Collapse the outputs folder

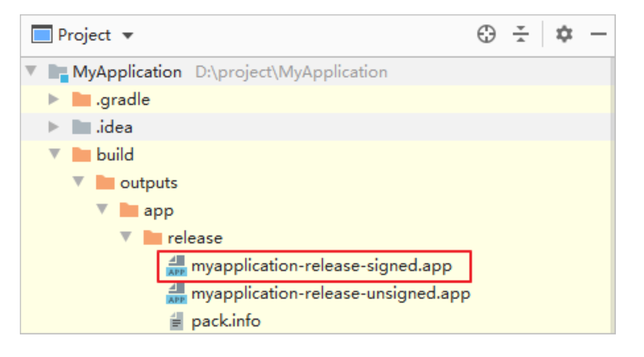click(x=78, y=182)
